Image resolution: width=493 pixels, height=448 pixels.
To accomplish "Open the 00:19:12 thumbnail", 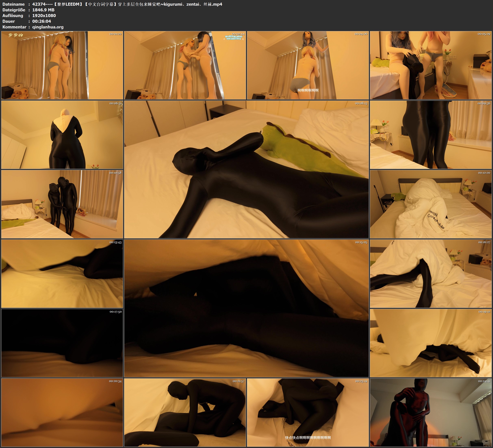I will tap(431, 343).
